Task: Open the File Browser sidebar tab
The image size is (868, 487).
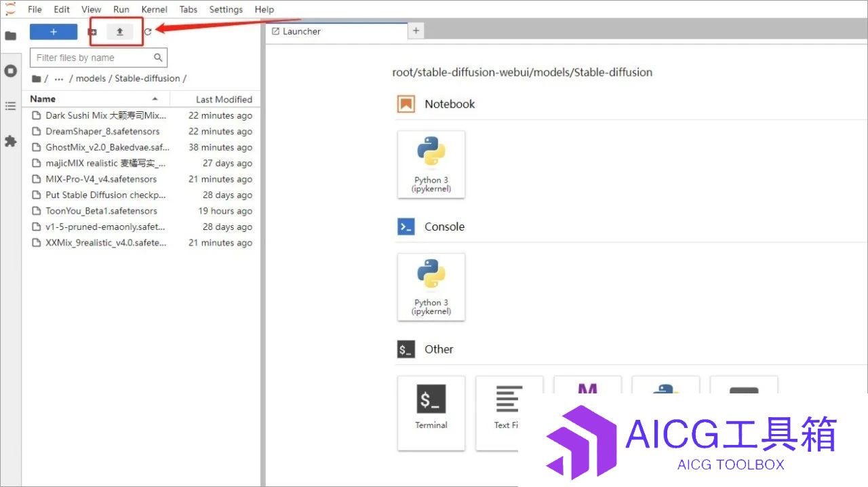Action: click(x=11, y=35)
